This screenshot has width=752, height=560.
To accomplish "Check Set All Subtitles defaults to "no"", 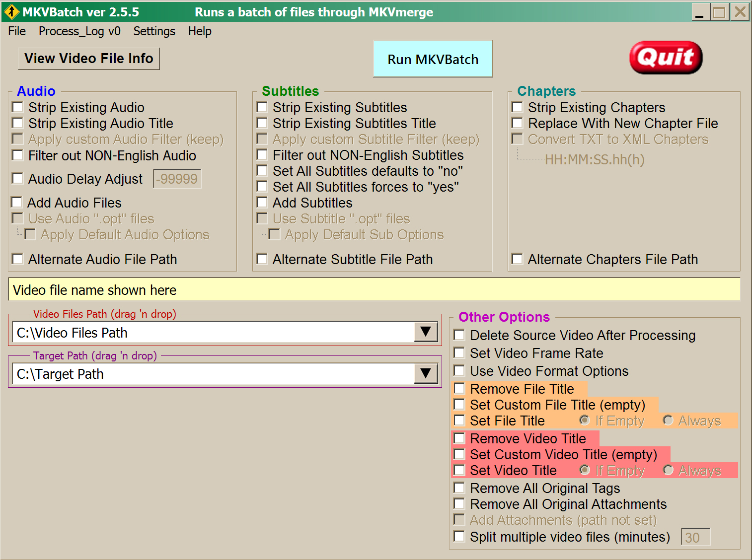I will click(x=262, y=171).
